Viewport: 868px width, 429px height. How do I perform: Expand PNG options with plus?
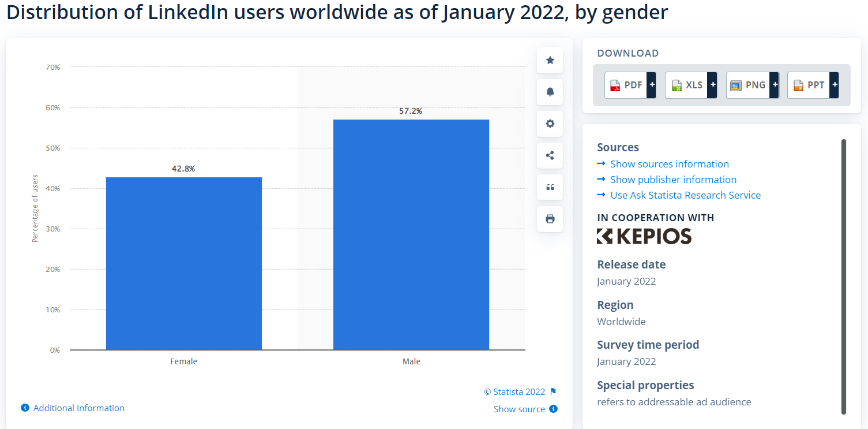click(775, 85)
